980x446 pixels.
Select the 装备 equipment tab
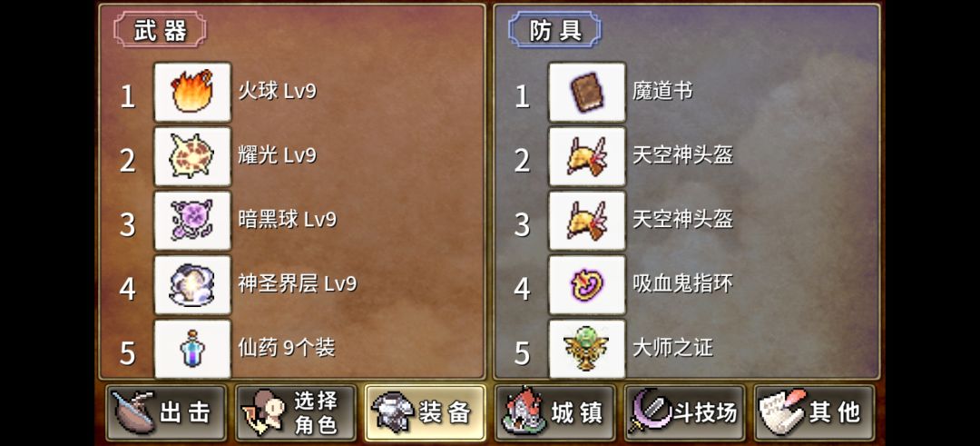[425, 413]
